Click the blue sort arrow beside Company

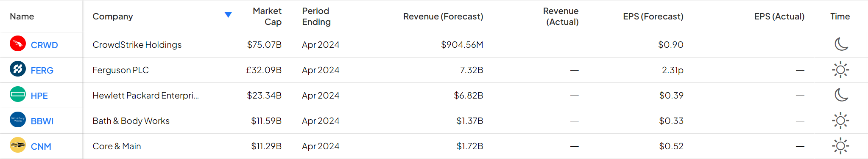pos(228,15)
